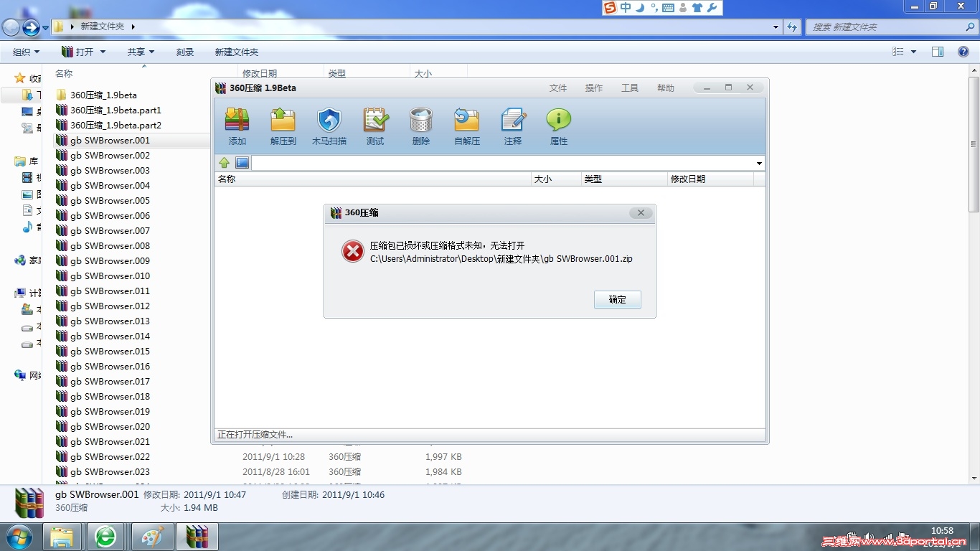Click the 解压到 (Extract to) icon

pyautogui.click(x=283, y=126)
